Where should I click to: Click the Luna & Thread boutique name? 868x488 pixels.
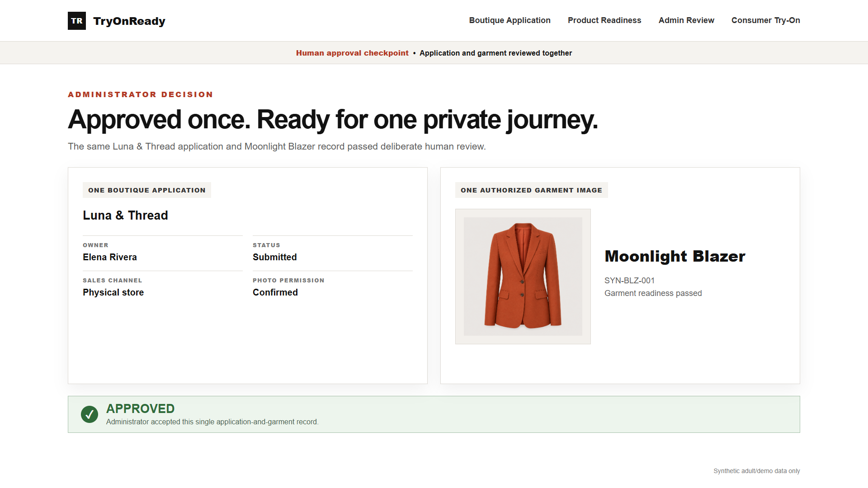tap(125, 216)
